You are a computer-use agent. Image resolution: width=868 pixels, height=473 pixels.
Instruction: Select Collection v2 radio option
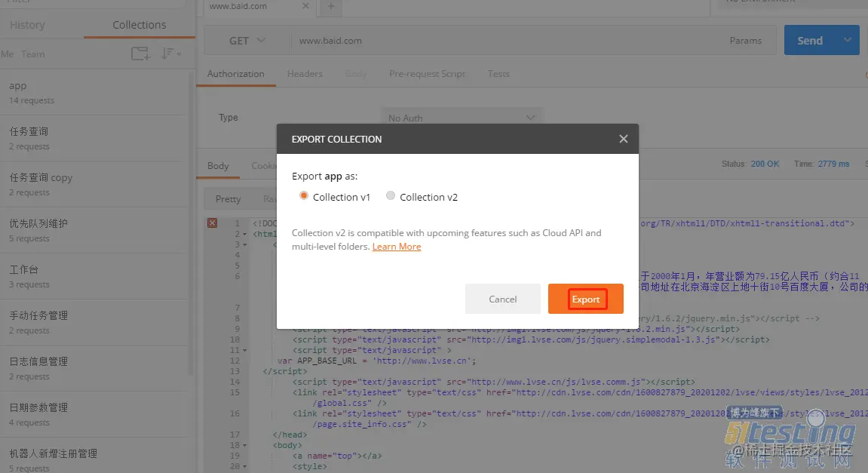[x=391, y=195]
